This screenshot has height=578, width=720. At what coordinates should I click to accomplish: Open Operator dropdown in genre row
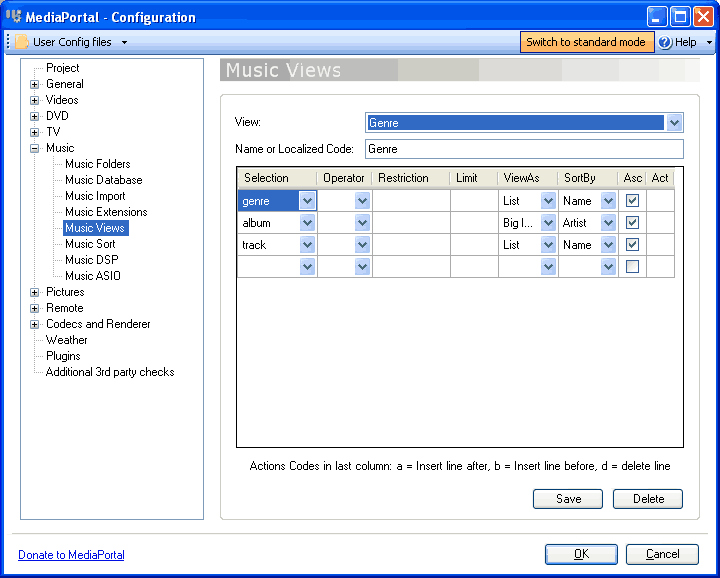click(362, 201)
